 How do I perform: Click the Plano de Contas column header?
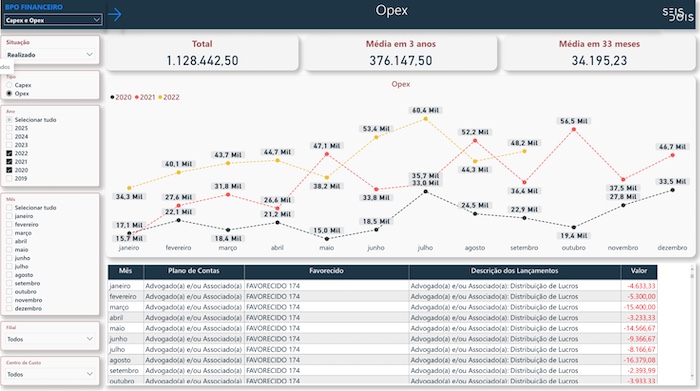[x=194, y=271]
